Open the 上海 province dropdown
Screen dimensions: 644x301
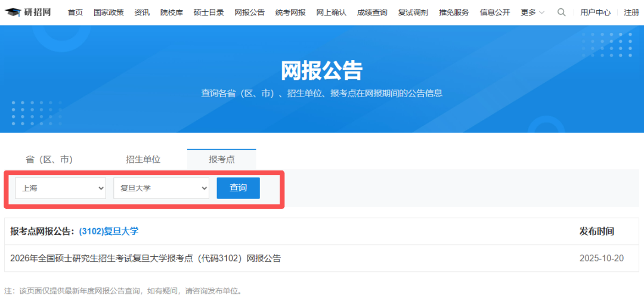point(60,188)
